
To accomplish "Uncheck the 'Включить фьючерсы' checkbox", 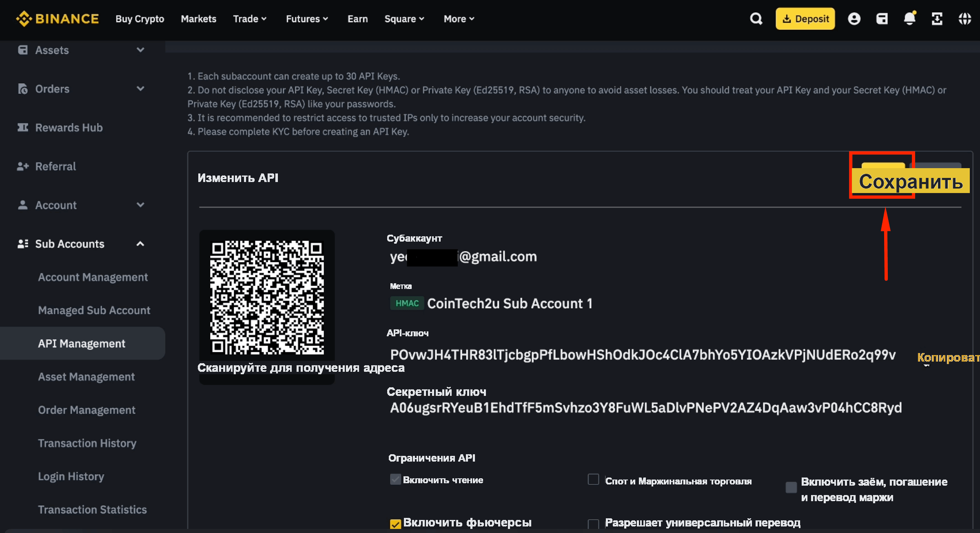I will tap(395, 524).
